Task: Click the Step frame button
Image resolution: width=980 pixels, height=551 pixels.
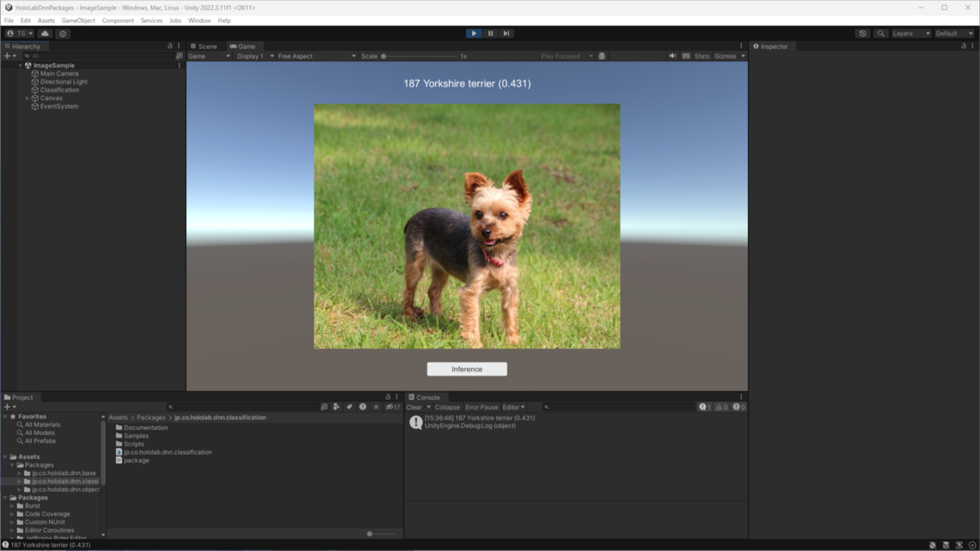Action: [x=506, y=33]
